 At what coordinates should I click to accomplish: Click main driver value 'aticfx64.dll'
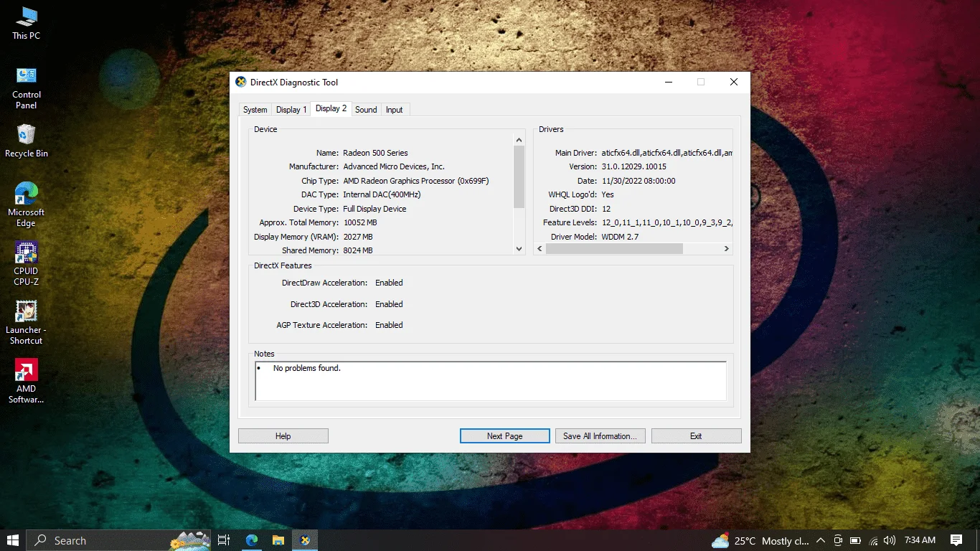pyautogui.click(x=666, y=153)
